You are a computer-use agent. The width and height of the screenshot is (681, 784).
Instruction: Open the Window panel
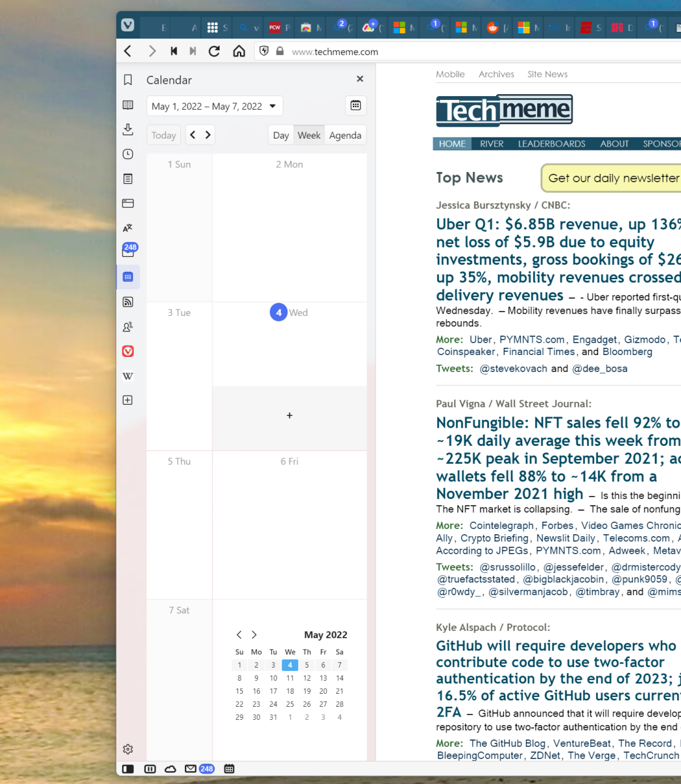click(128, 203)
